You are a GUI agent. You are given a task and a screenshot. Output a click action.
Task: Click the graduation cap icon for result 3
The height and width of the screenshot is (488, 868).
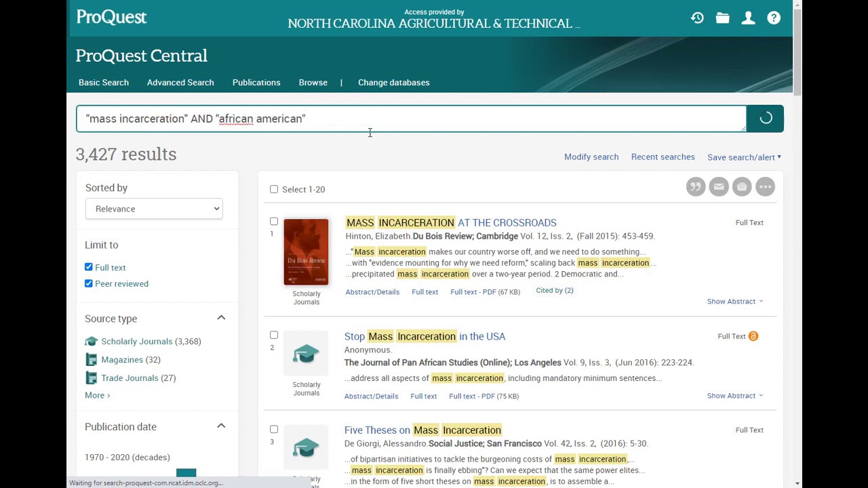tap(306, 447)
